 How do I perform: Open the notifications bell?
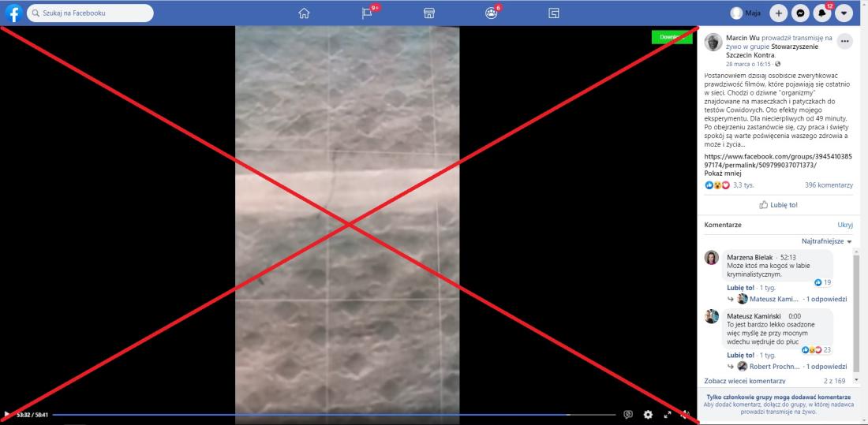coord(822,13)
